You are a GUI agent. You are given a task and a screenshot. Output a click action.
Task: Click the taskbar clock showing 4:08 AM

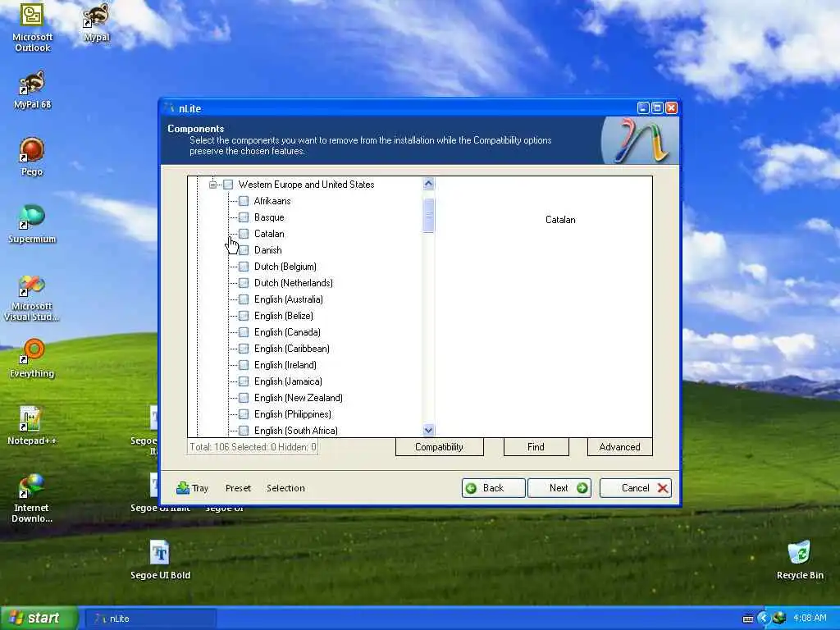810,619
